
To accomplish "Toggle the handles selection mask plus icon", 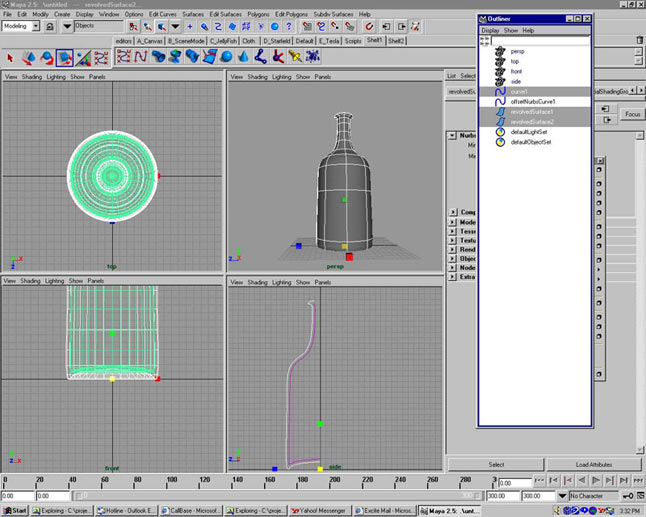I will pos(190,27).
